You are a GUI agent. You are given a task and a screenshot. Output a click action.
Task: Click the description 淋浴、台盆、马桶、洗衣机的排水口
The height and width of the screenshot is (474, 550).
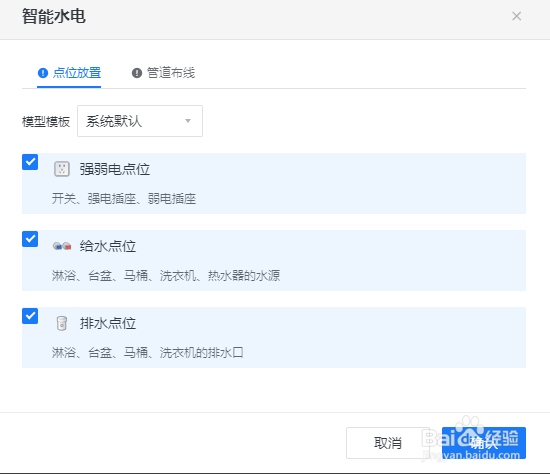148,353
